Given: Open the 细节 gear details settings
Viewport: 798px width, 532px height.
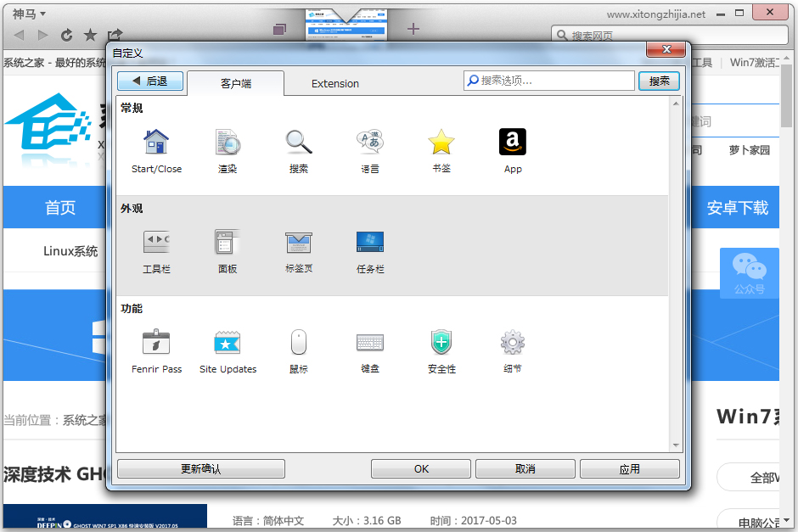Looking at the screenshot, I should click(x=513, y=342).
